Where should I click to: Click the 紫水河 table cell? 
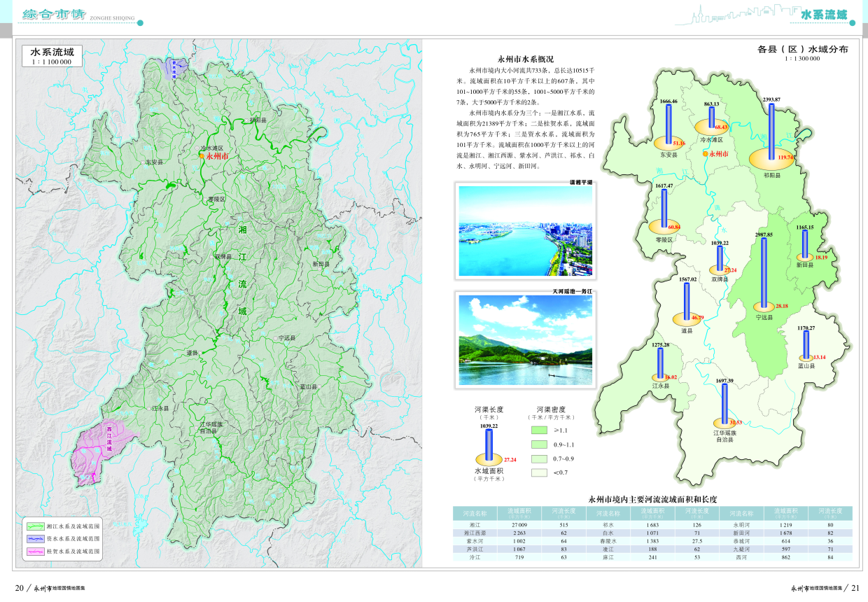475,541
